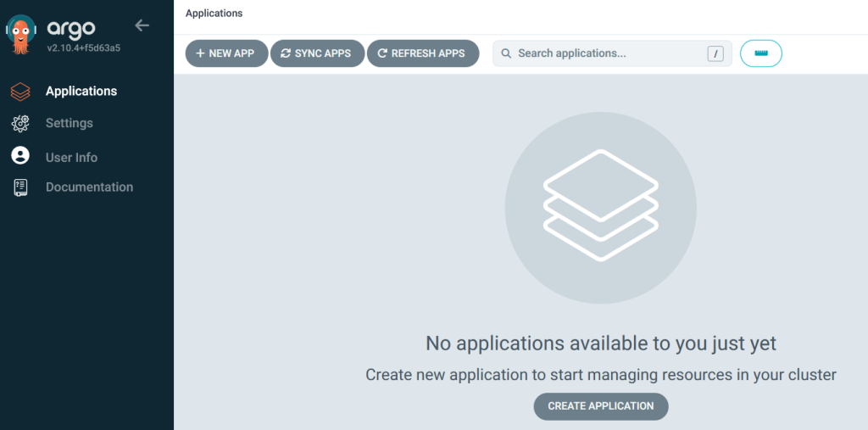Click the magnifier icon in search bar
The image size is (868, 430).
[506, 53]
